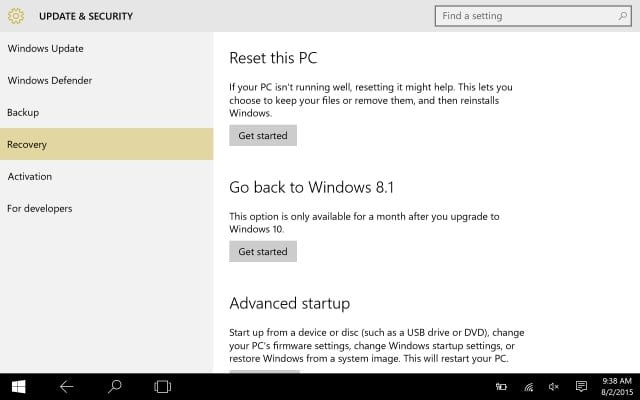
Task: Click Get started under Go back to Windows 8.1
Action: 263,251
